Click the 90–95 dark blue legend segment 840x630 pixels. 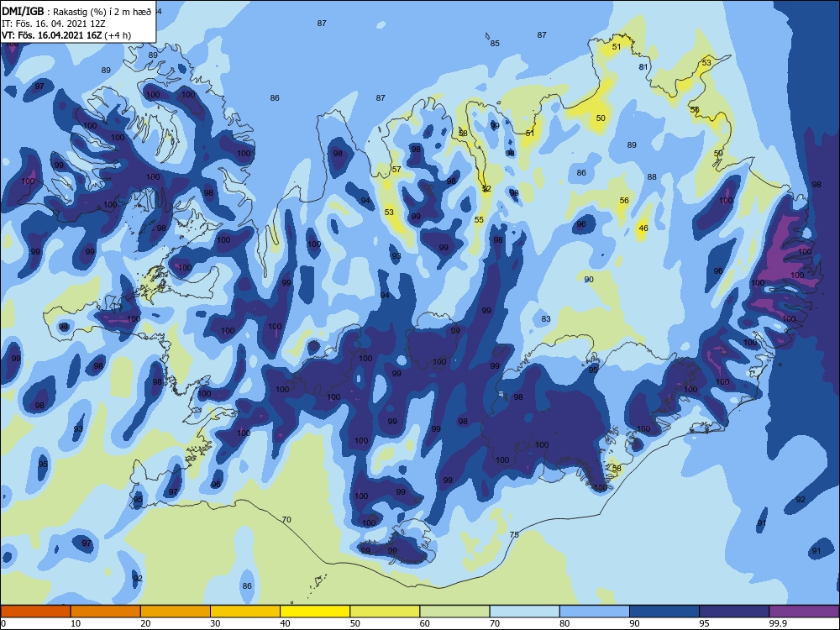click(x=664, y=612)
